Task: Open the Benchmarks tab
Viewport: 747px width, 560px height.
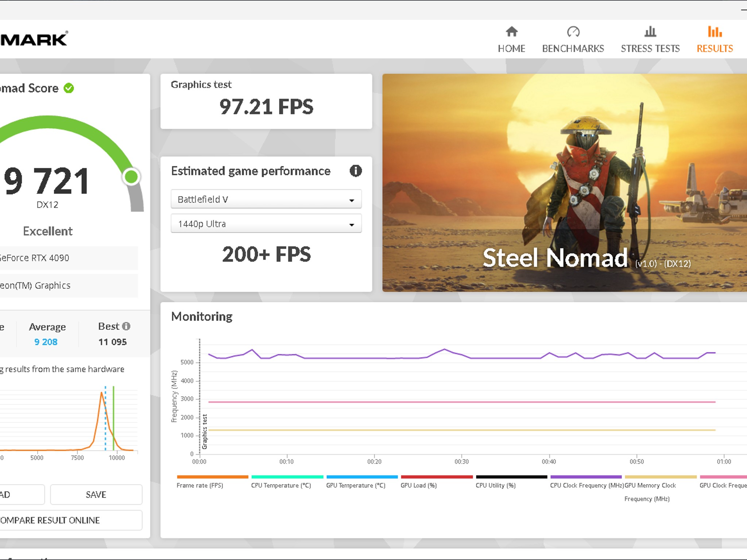Action: click(573, 40)
